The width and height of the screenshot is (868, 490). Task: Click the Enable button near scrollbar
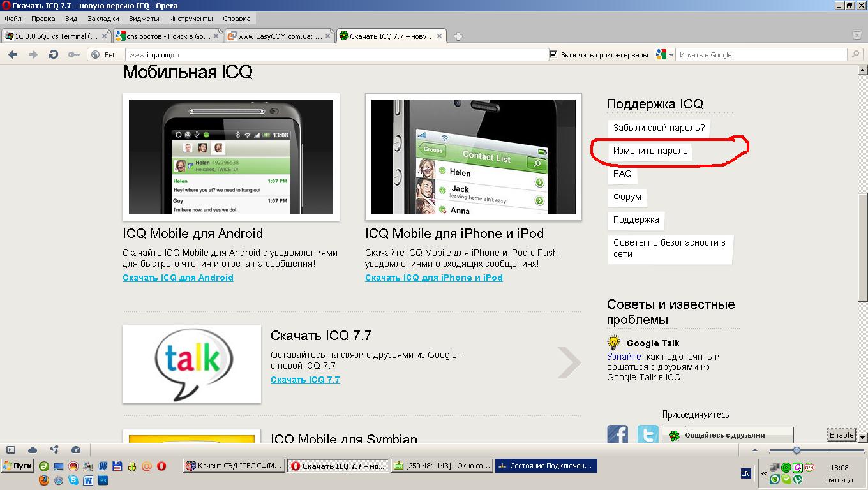[x=841, y=435]
